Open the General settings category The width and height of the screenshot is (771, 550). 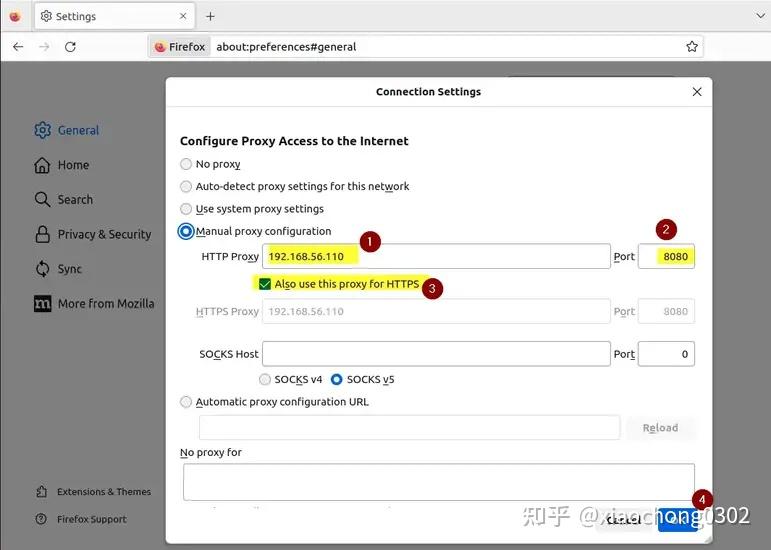click(67, 130)
